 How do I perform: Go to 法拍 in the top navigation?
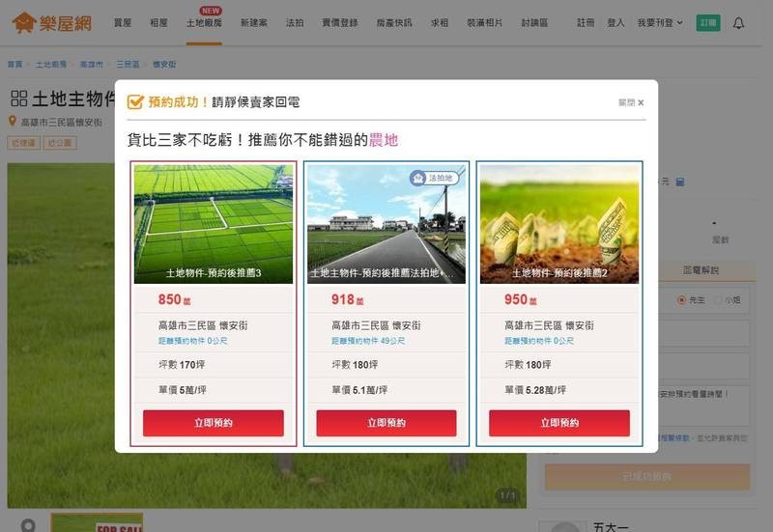point(297,22)
